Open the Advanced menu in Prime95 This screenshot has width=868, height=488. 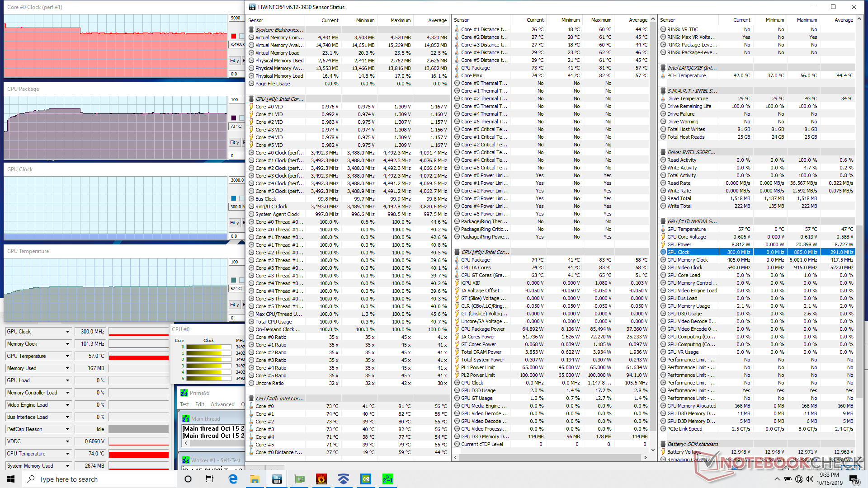(222, 404)
